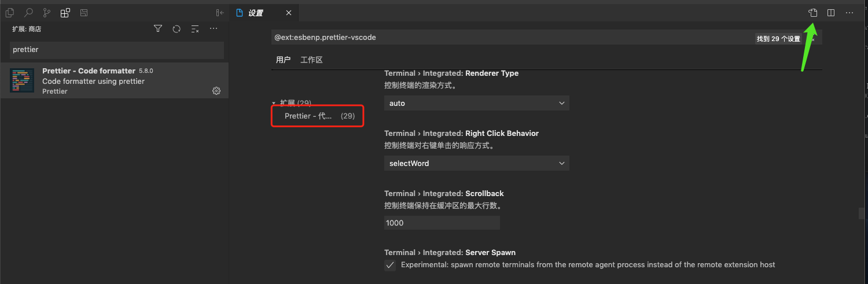
Task: Open the Source Control branch icon
Action: pos(46,13)
